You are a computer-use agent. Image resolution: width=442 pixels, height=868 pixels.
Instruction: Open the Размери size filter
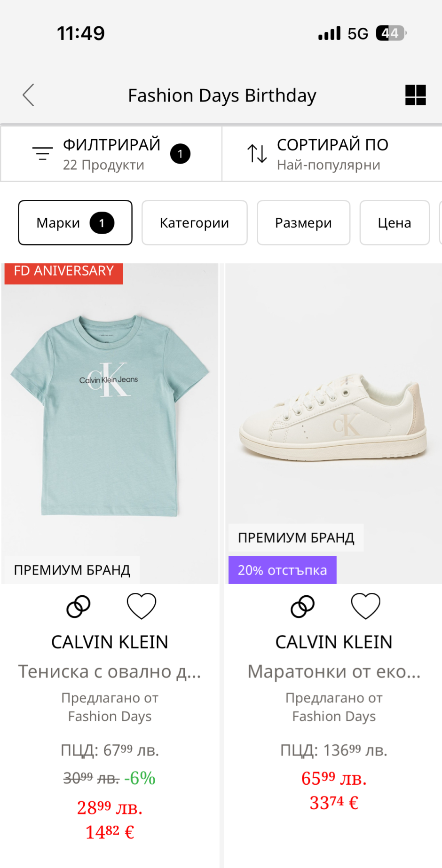[x=303, y=223]
